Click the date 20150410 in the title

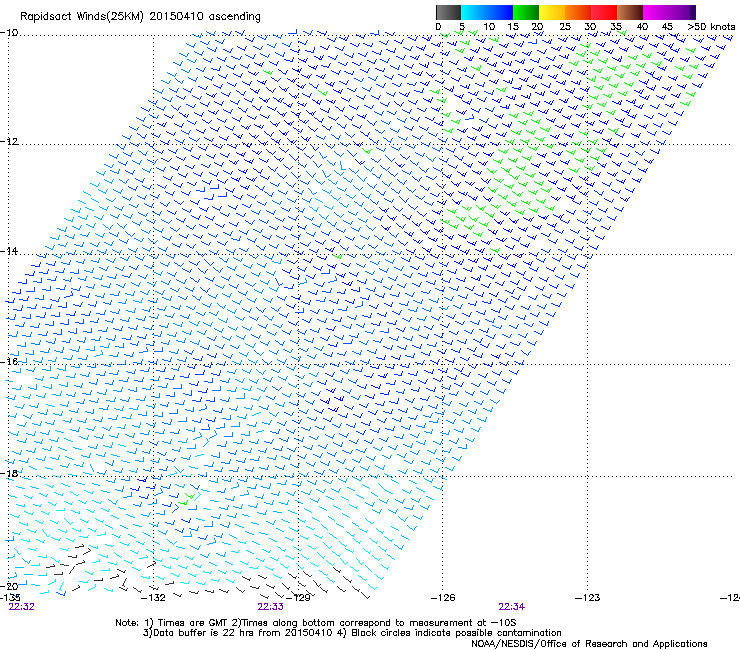point(177,16)
